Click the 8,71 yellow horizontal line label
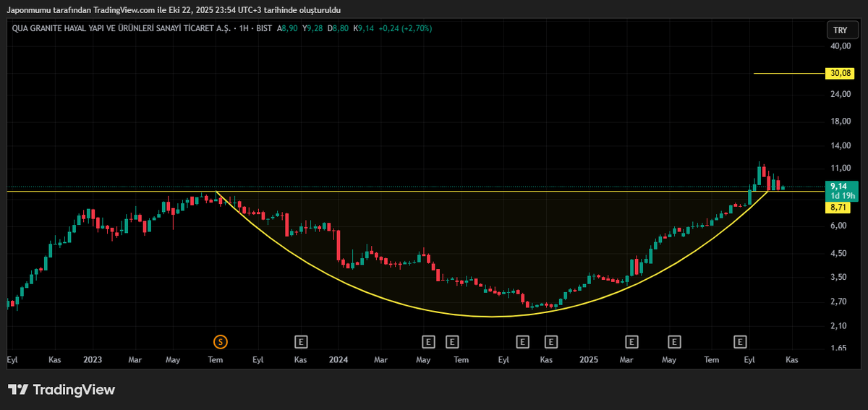868x410 pixels. pyautogui.click(x=839, y=207)
